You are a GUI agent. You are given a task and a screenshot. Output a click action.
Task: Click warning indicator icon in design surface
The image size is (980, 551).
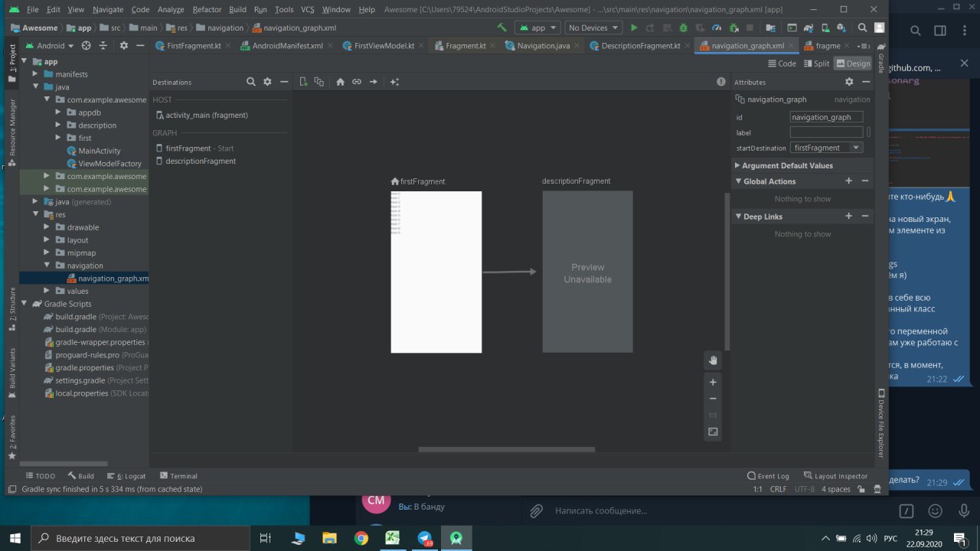(x=720, y=82)
